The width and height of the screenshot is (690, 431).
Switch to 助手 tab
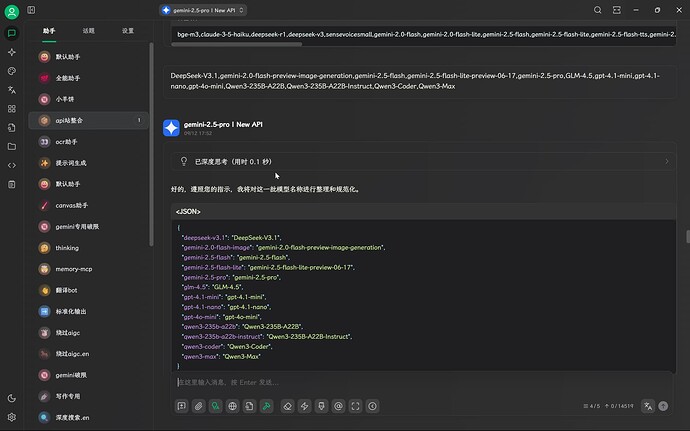(x=49, y=31)
